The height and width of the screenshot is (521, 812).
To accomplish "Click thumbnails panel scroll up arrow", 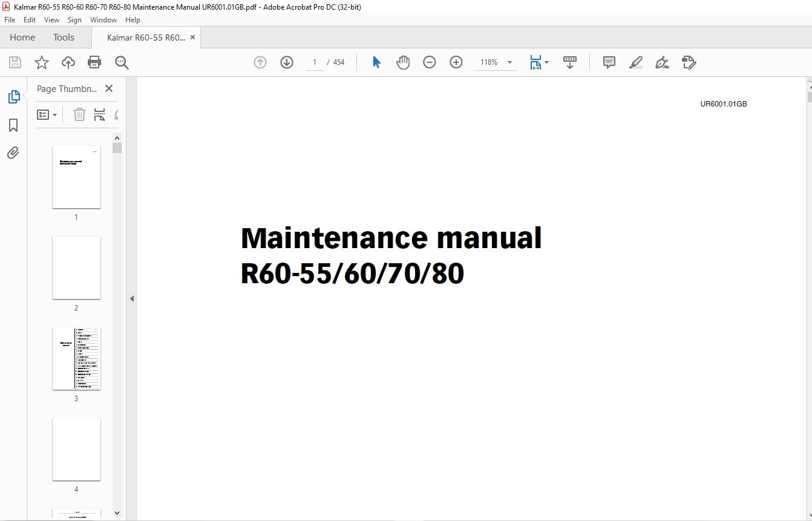I will coord(117,137).
